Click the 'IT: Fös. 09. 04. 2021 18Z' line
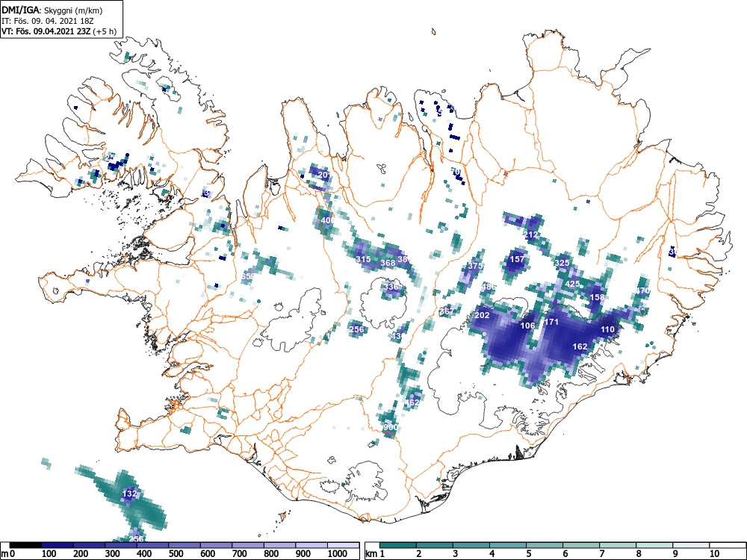This screenshot has width=747, height=560. (46, 21)
